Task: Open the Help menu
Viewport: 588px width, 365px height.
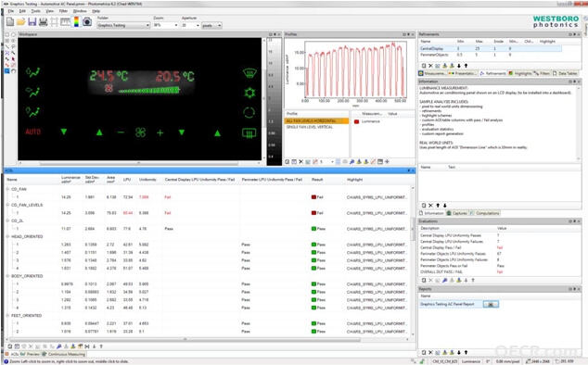Action: click(x=96, y=11)
